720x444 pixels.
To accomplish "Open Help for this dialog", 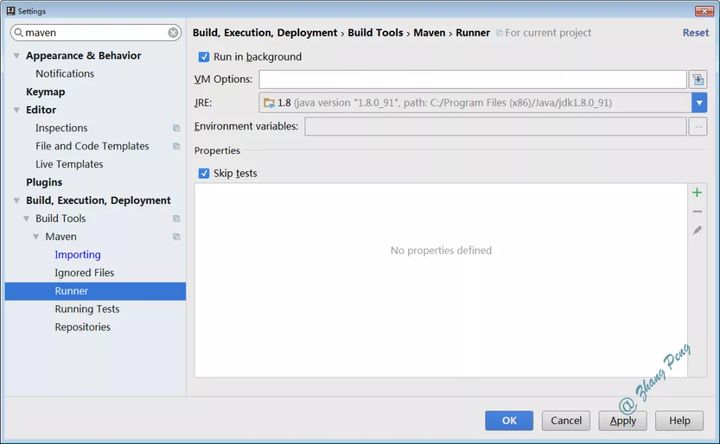I will pyautogui.click(x=679, y=421).
